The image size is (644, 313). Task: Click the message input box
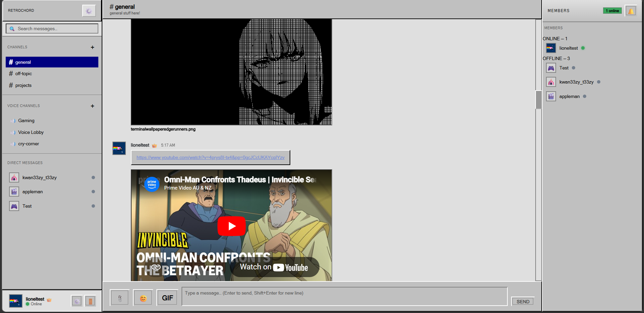pyautogui.click(x=345, y=296)
